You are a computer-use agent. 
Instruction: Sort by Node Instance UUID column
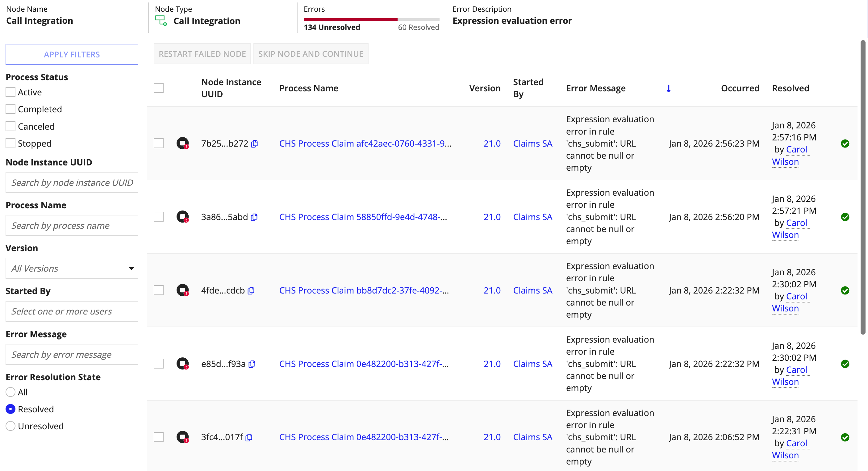coord(231,88)
